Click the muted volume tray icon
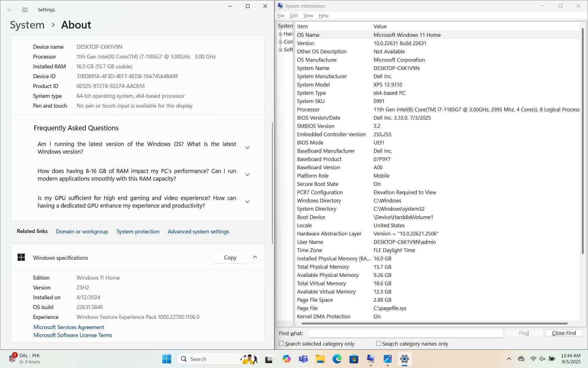The height and width of the screenshot is (368, 588). (542, 359)
